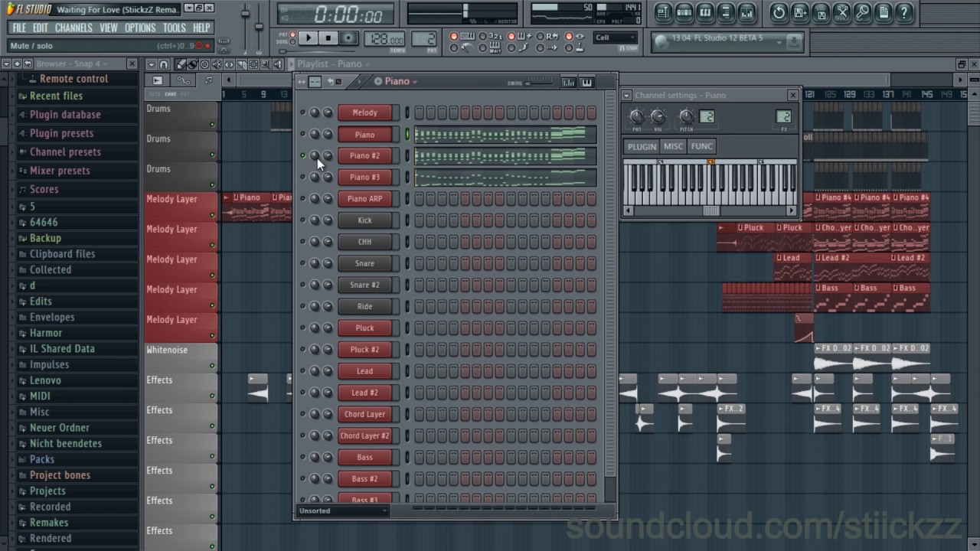Select the Chord Layer channel button
980x551 pixels.
pos(365,414)
